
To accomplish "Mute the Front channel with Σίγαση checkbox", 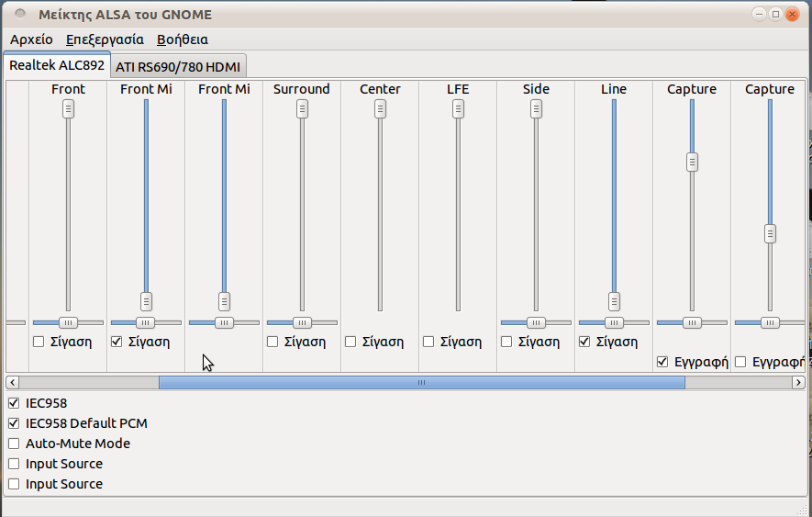I will 39,342.
